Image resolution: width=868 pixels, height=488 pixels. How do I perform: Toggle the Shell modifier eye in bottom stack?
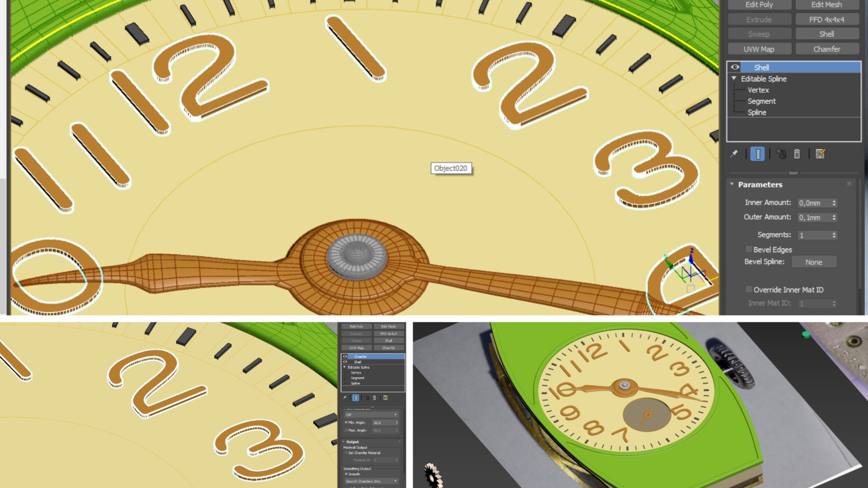pyautogui.click(x=345, y=362)
